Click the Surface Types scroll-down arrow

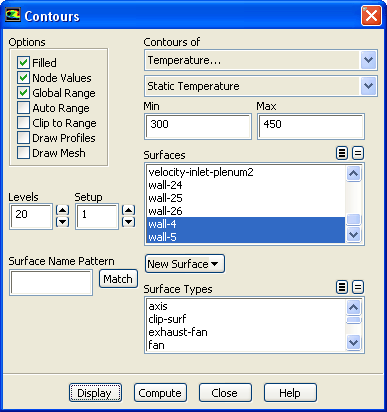point(353,342)
